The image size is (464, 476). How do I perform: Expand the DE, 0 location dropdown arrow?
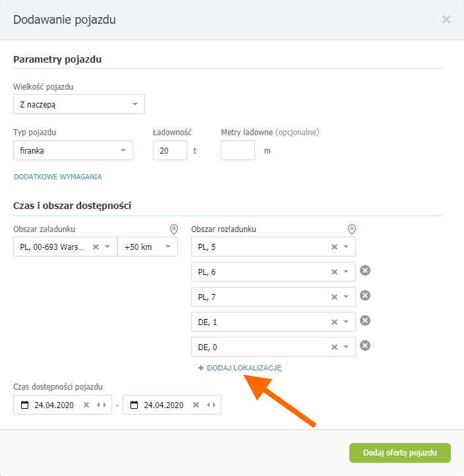point(346,347)
